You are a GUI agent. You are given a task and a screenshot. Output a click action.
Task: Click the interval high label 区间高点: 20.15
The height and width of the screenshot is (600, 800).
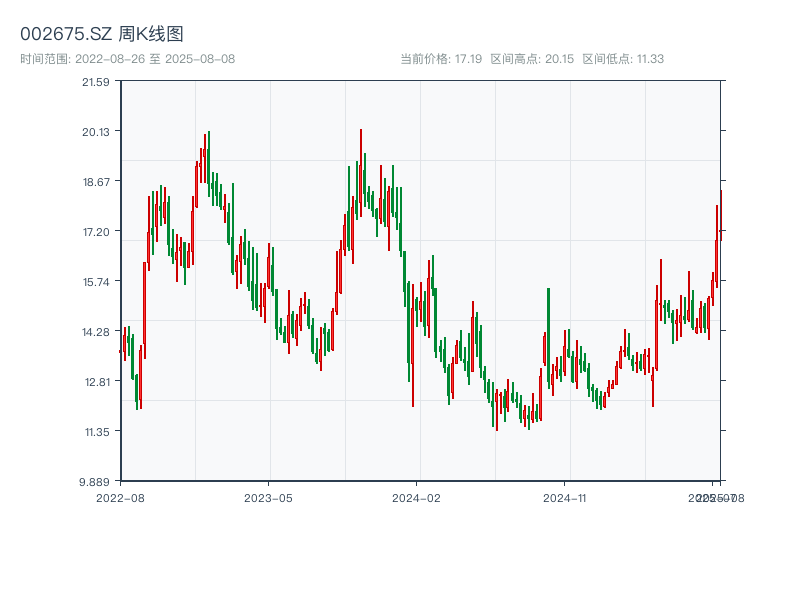(532, 59)
